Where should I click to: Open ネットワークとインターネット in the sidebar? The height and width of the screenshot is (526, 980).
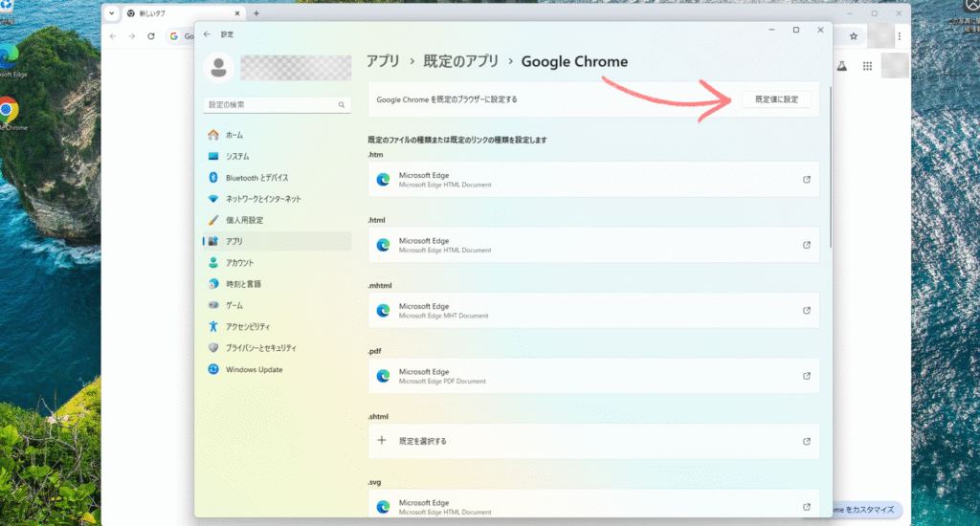pos(277,199)
